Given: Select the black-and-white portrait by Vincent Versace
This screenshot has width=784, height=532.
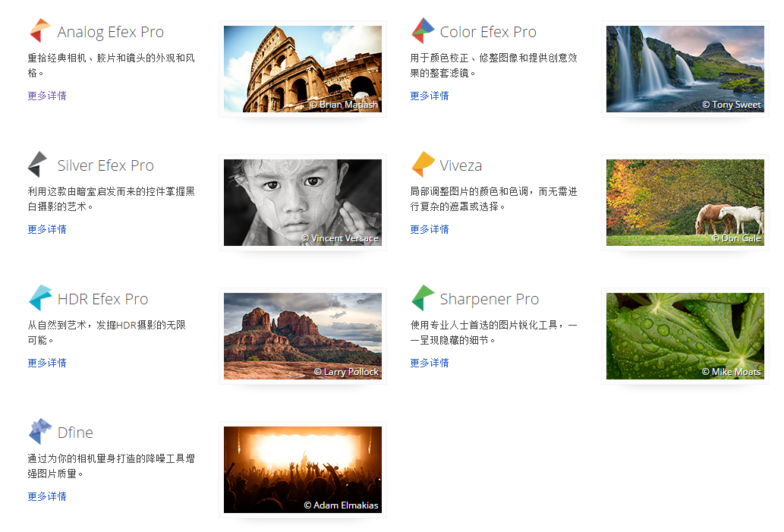Looking at the screenshot, I should tap(302, 202).
